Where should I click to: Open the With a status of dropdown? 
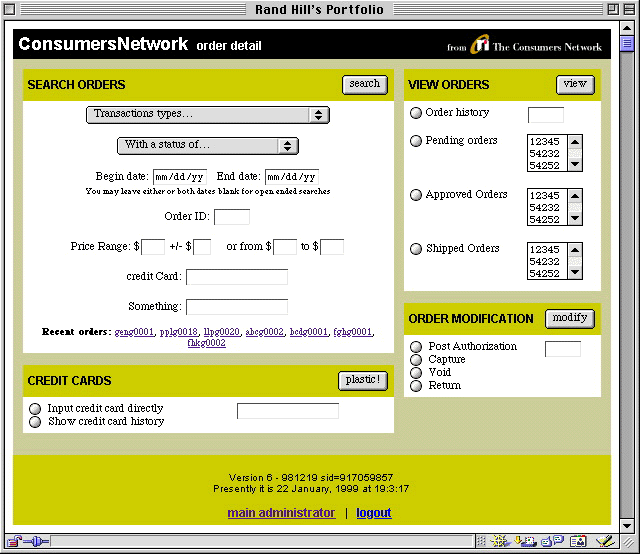(x=208, y=146)
